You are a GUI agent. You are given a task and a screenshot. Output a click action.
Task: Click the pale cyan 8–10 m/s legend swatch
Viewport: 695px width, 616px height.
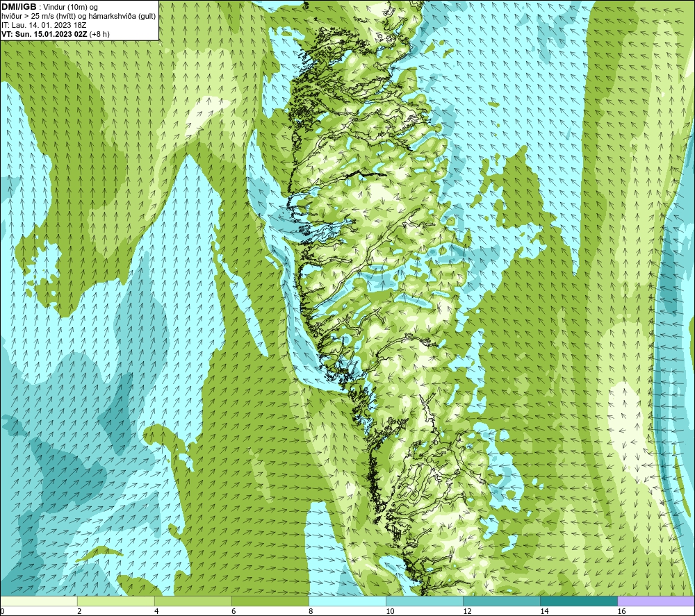347,601
